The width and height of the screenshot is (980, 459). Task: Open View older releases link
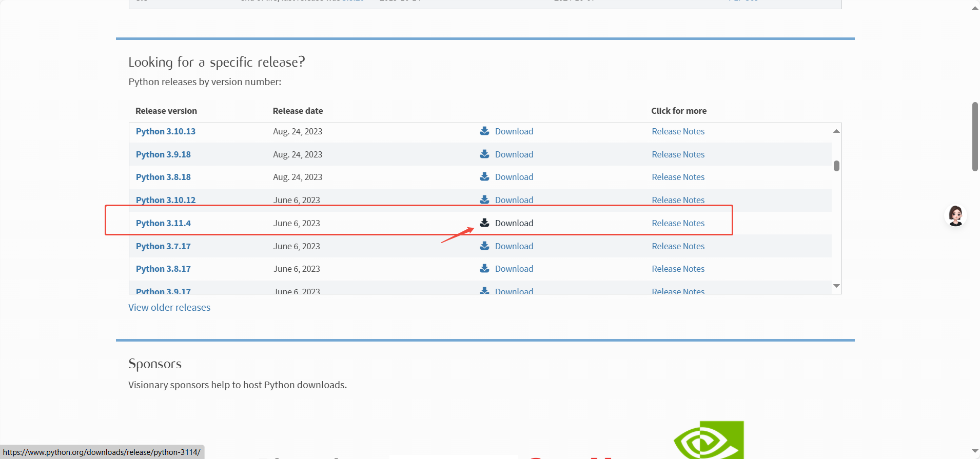click(x=169, y=307)
